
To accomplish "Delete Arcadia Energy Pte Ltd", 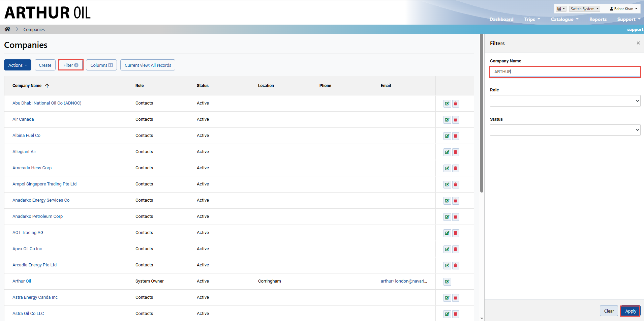I will tap(456, 265).
